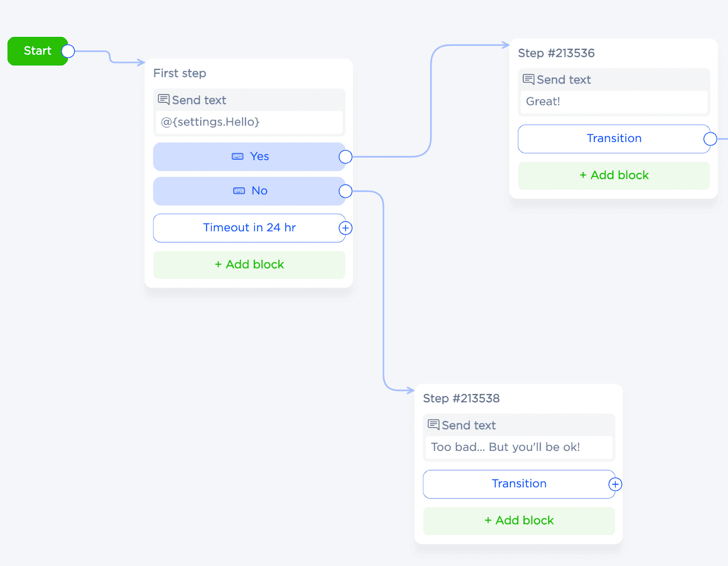Add block to Step #213538
The width and height of the screenshot is (728, 566).
(519, 521)
